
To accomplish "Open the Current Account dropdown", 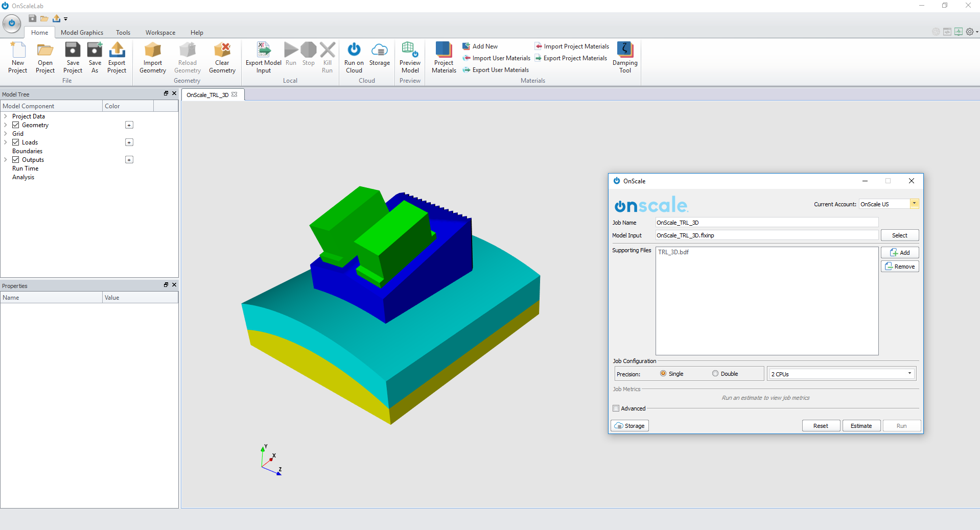I will click(915, 204).
